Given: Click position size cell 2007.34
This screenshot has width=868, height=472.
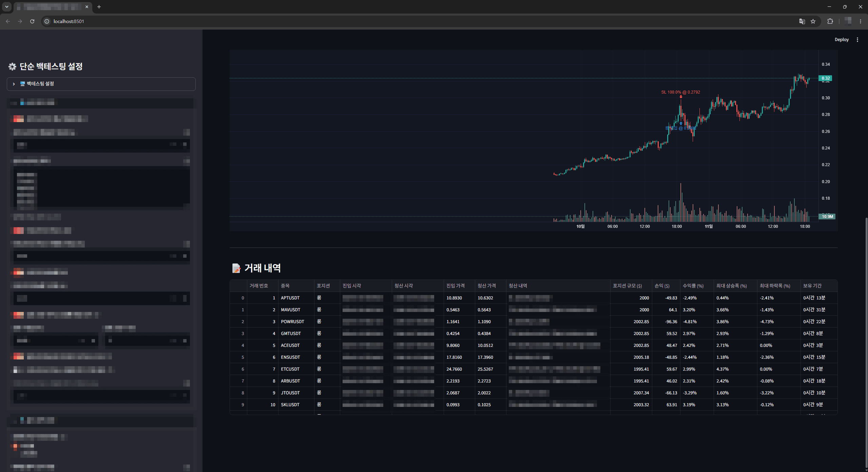Looking at the screenshot, I should pyautogui.click(x=631, y=393).
